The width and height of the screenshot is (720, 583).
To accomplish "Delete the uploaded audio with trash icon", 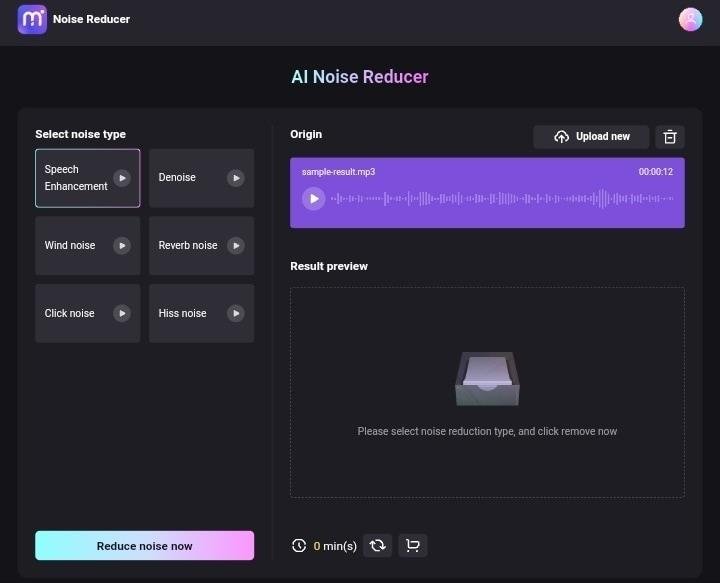I will [x=669, y=137].
